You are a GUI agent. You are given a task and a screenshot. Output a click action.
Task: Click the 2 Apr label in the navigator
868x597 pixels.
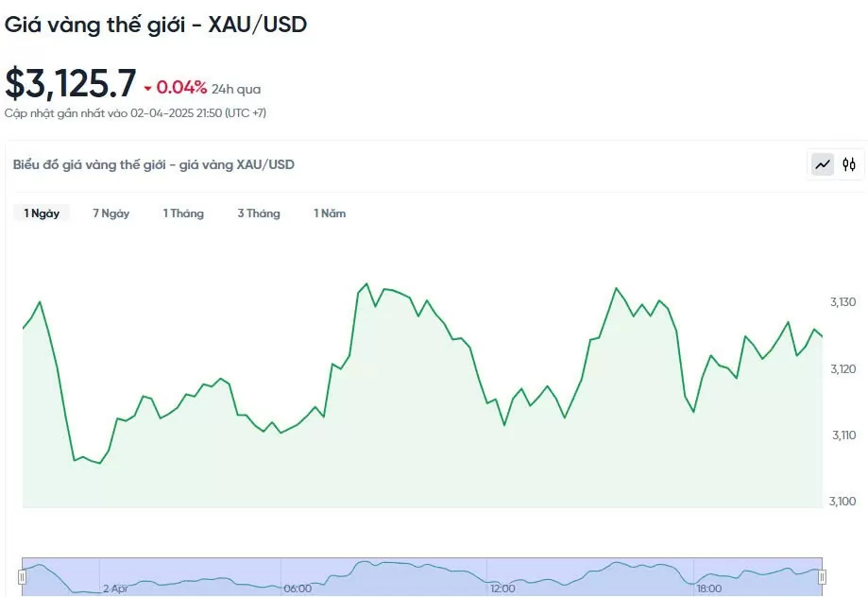(x=115, y=588)
